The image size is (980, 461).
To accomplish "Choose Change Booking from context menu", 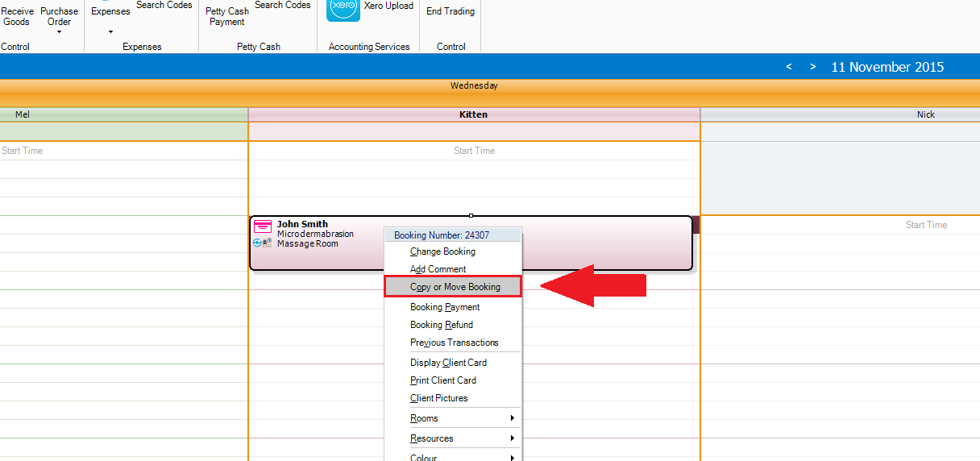I will [x=442, y=251].
